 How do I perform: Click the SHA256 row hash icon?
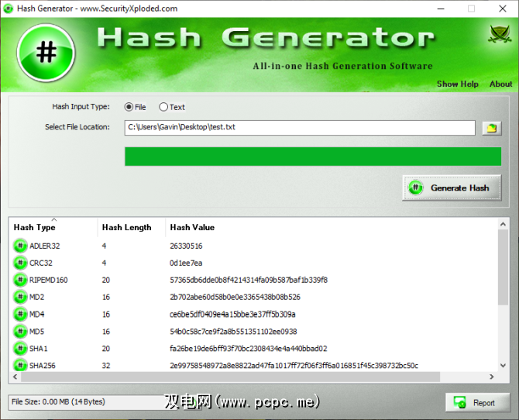click(x=20, y=365)
